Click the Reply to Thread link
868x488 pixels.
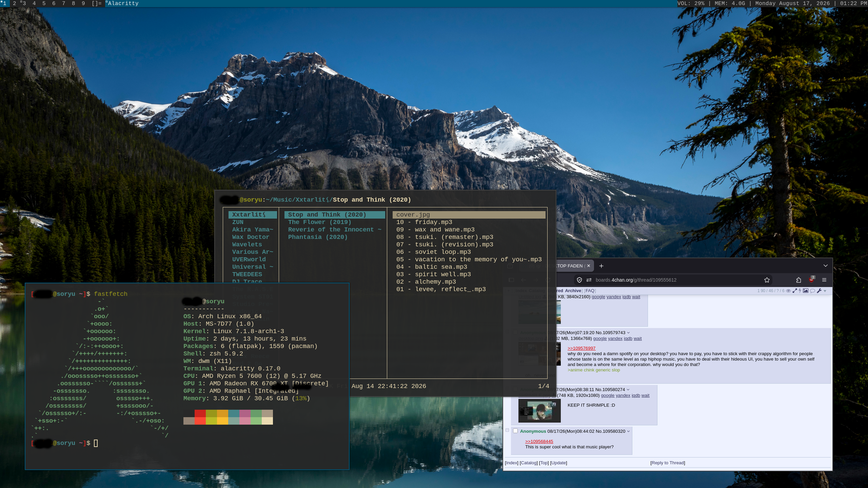click(x=668, y=463)
